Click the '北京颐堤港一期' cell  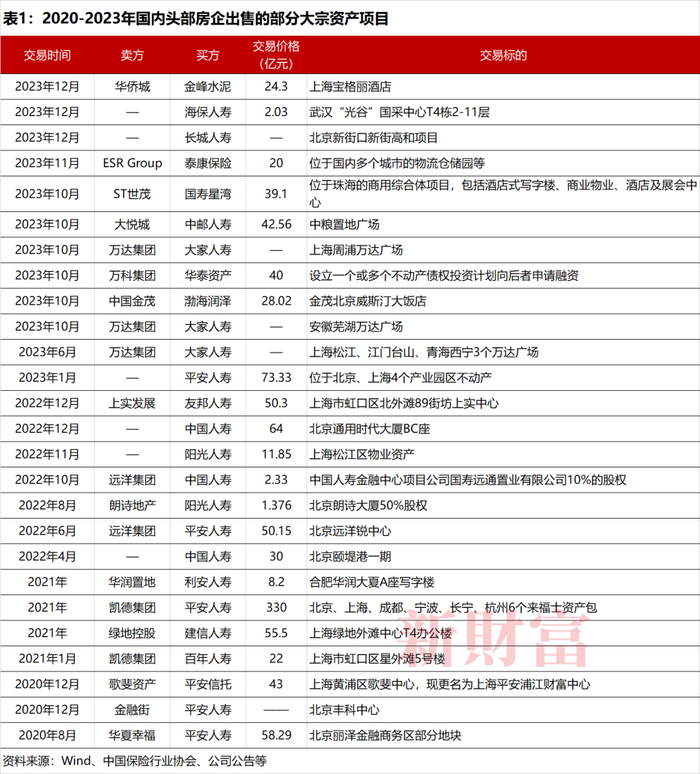[x=350, y=557]
